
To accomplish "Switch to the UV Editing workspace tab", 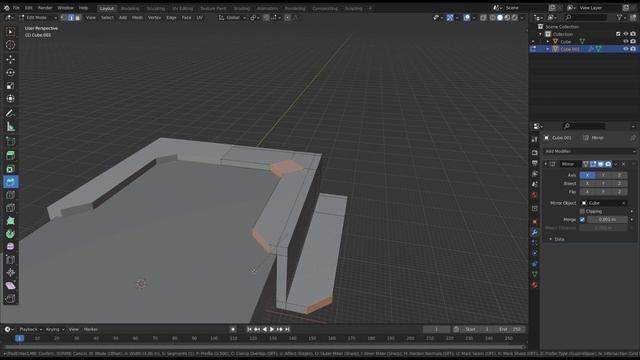I will [182, 8].
